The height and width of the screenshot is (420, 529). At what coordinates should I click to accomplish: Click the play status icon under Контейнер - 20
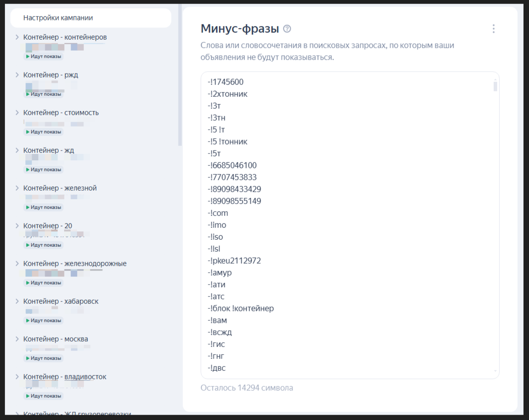click(x=28, y=245)
